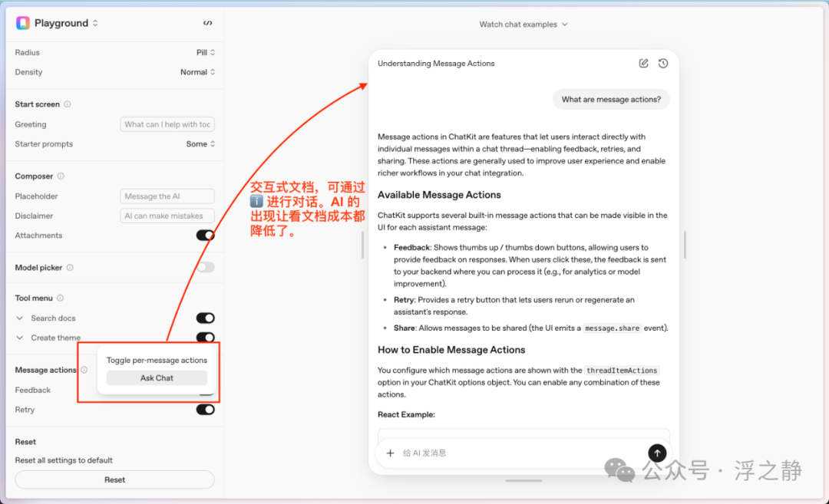The image size is (829, 504).
Task: Open the code view icon beside Playground
Action: click(208, 23)
